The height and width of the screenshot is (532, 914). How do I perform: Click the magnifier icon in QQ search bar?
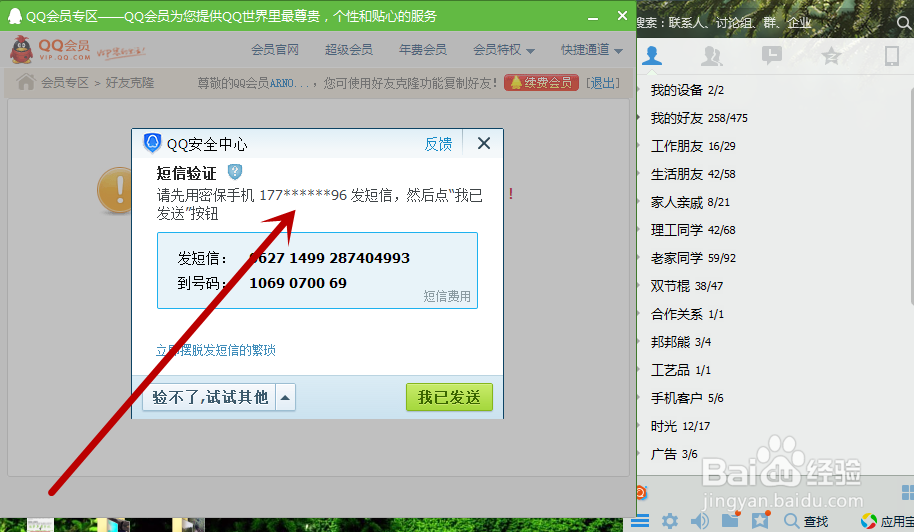coord(904,23)
